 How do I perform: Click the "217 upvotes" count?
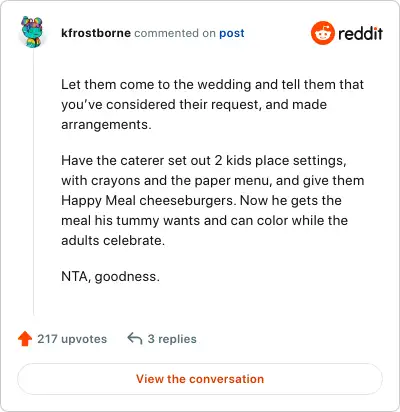(72, 339)
